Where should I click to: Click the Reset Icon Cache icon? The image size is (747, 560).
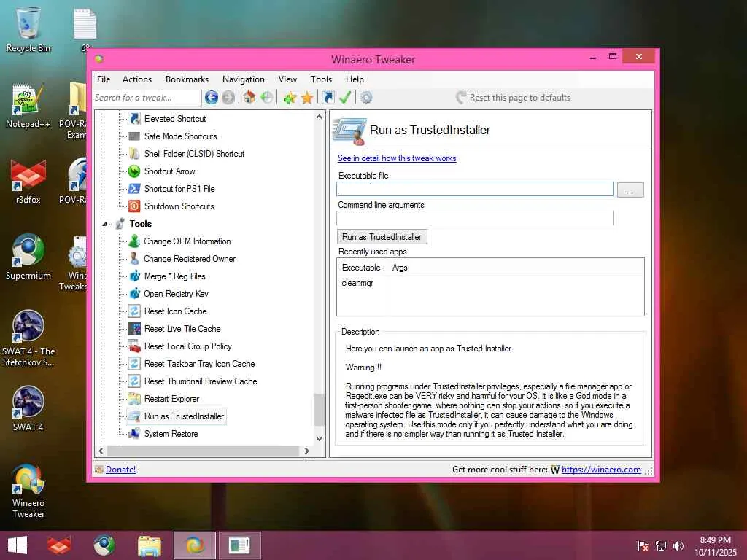pyautogui.click(x=134, y=311)
